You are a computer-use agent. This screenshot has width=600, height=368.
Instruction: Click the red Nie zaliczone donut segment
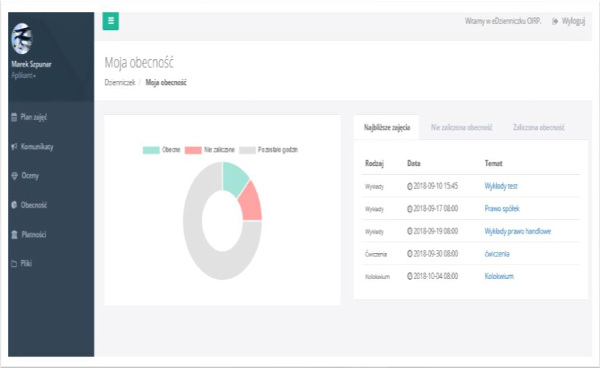coord(251,203)
